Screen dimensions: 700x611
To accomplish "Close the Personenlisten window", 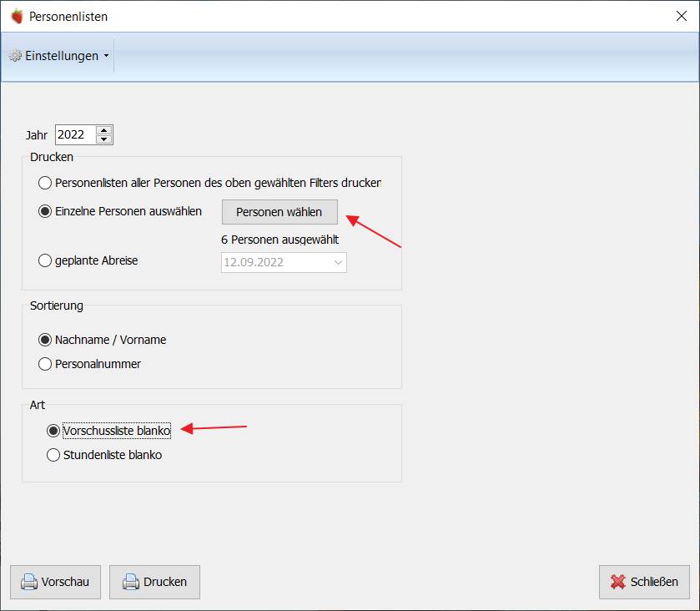I will point(682,16).
